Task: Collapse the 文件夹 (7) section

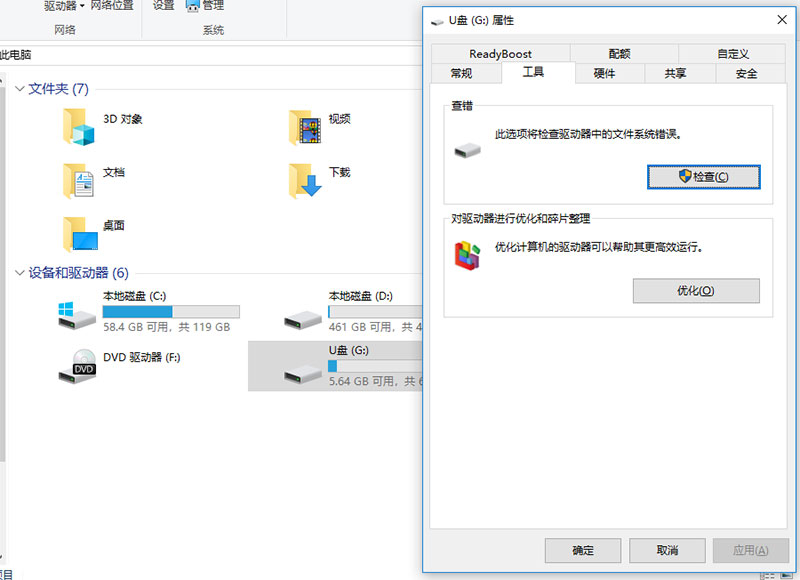Action: tap(20, 88)
